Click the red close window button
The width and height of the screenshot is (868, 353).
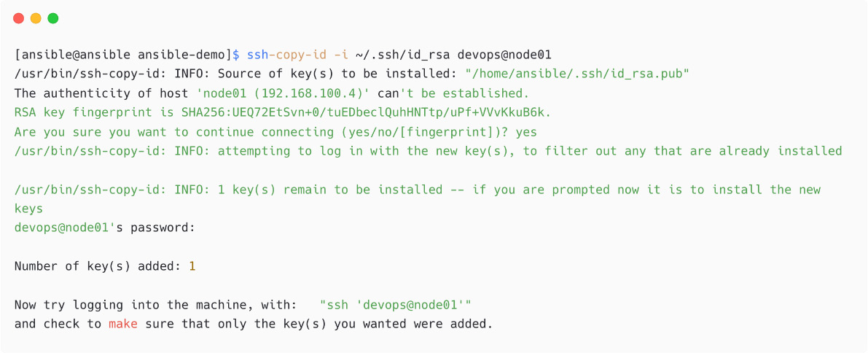click(19, 18)
